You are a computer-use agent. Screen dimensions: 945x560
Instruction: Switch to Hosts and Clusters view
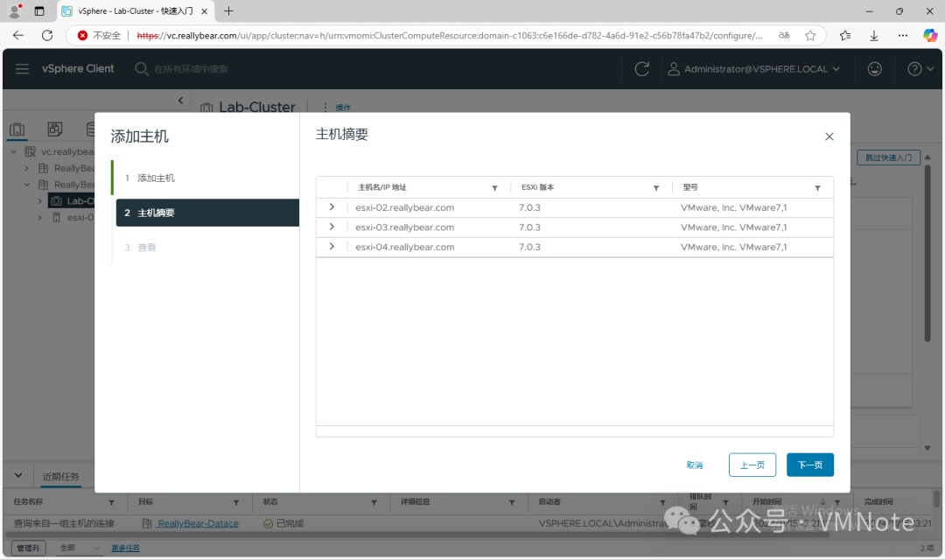[x=17, y=129]
